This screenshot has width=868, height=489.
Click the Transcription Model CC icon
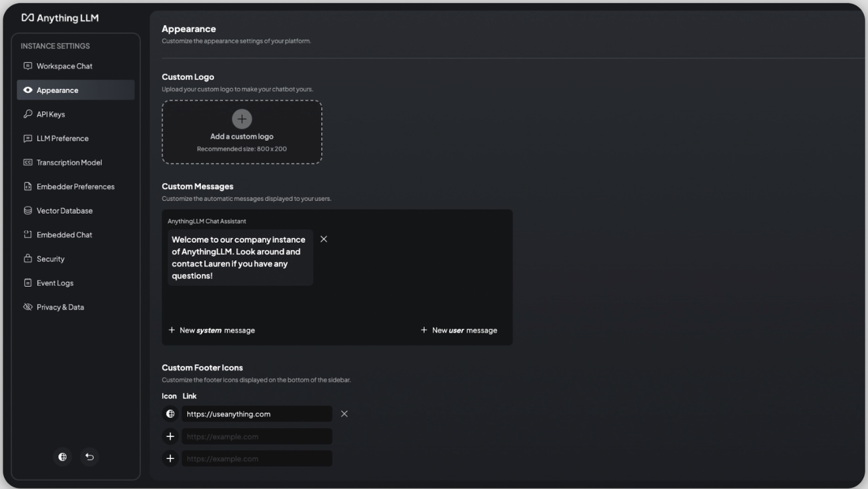28,162
